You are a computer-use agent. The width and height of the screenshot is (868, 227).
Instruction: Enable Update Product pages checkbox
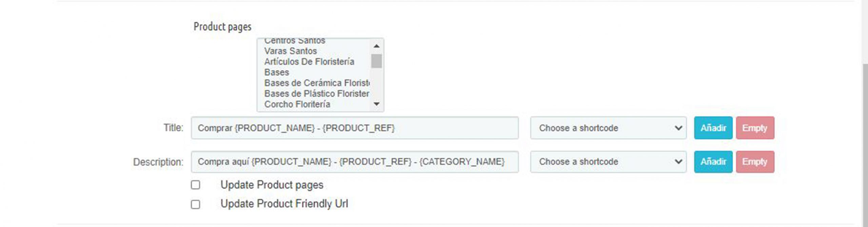tap(195, 185)
